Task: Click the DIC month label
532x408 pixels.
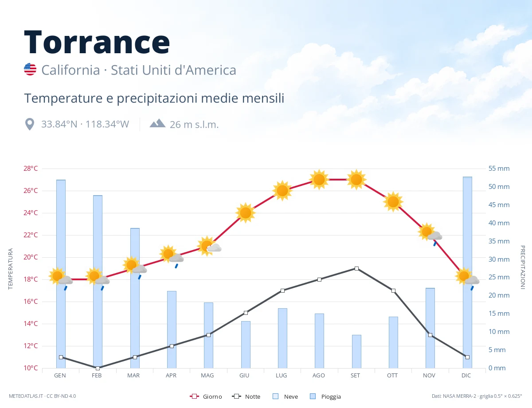Action: click(x=466, y=375)
